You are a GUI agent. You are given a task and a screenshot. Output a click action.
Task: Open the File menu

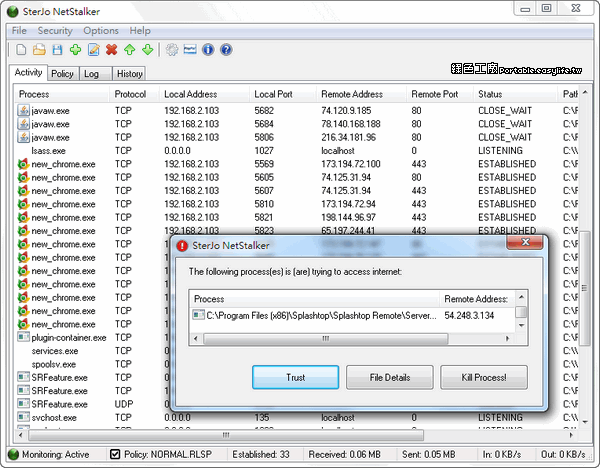19,31
